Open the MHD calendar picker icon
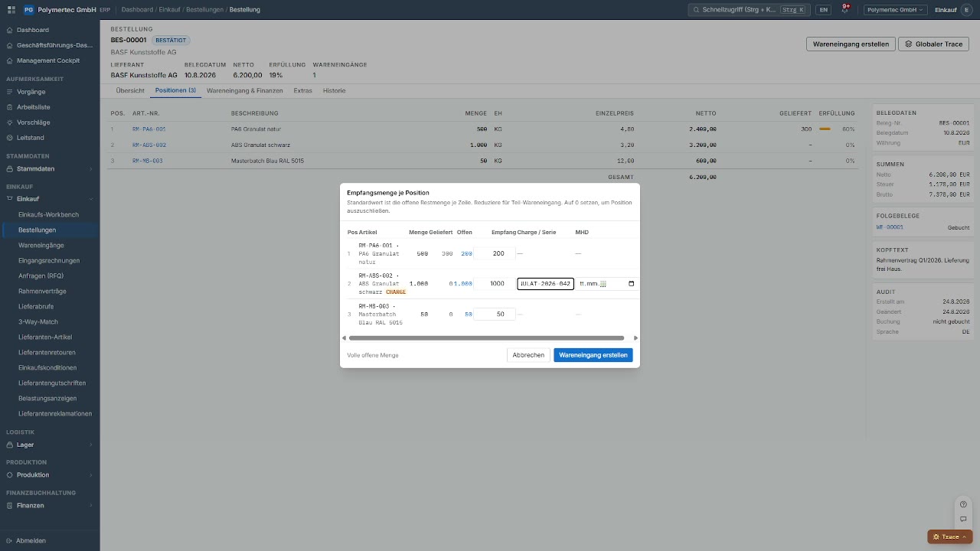 tap(631, 284)
